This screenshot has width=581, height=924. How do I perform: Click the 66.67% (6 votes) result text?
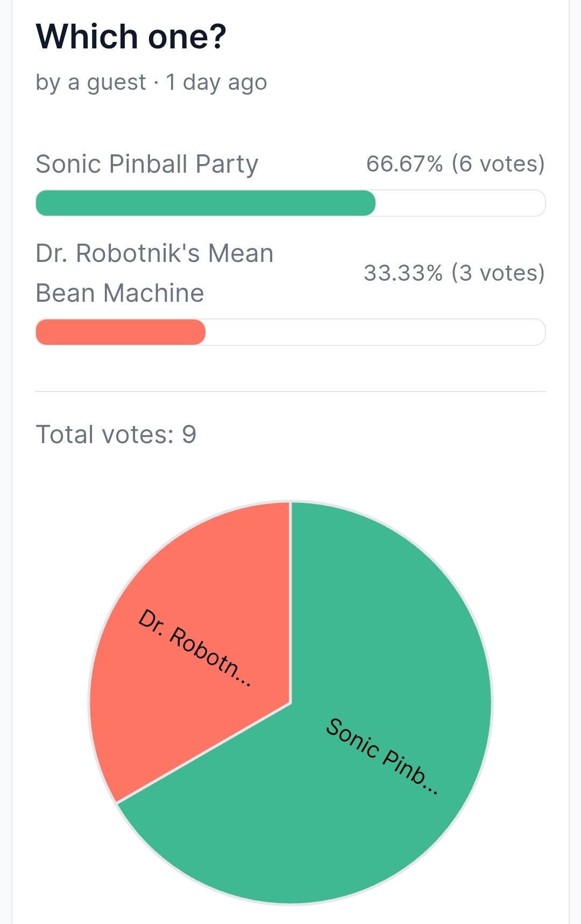(x=456, y=164)
